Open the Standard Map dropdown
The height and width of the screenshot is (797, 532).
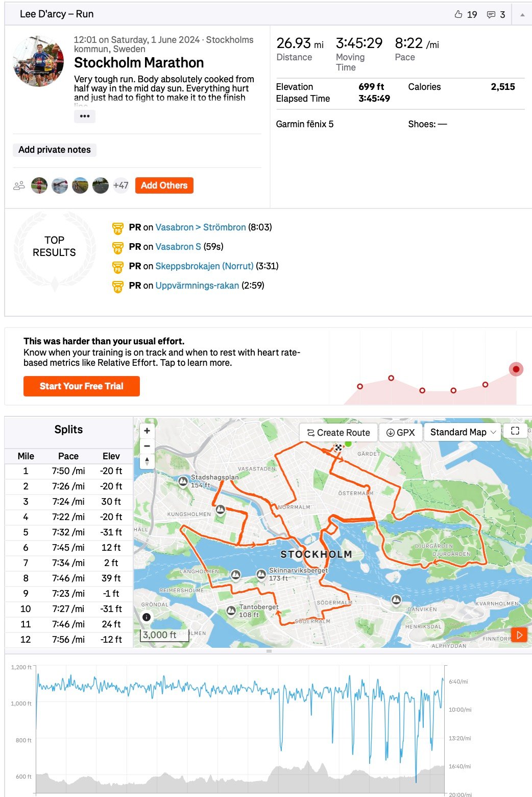click(463, 432)
